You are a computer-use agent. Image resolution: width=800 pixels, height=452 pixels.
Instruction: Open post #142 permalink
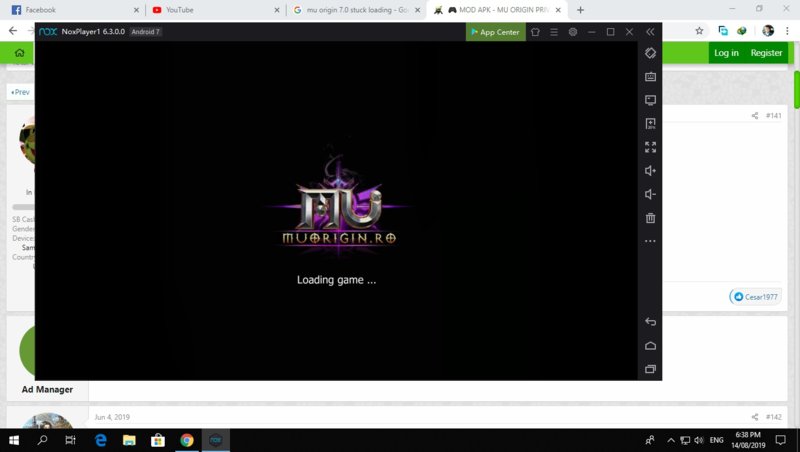773,417
